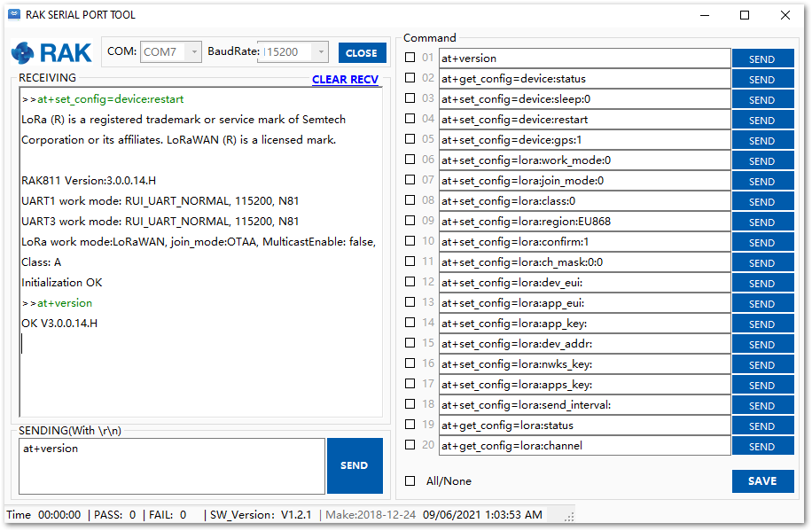Send command 08 lora:class:0
Image resolution: width=812 pixels, height=531 pixels.
pos(763,201)
